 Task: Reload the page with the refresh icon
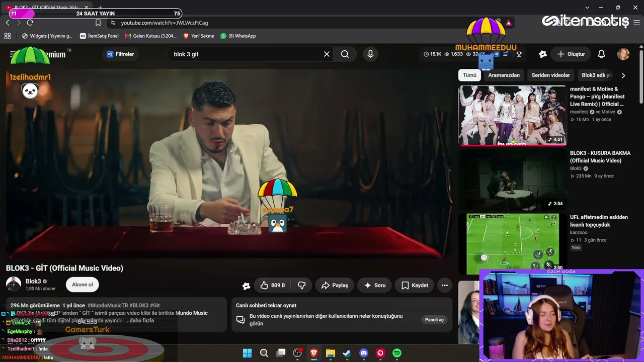[x=30, y=23]
